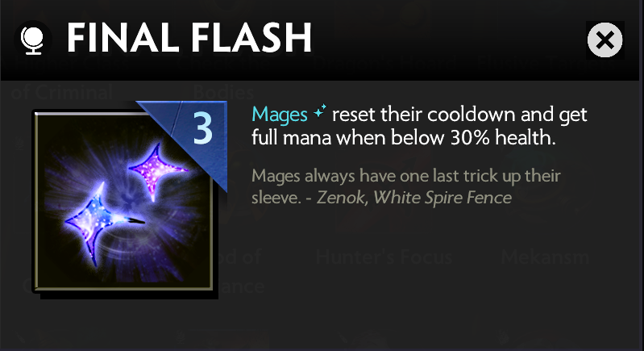644x351 pixels.
Task: Click the faded Mekansm item label
Action: point(545,257)
